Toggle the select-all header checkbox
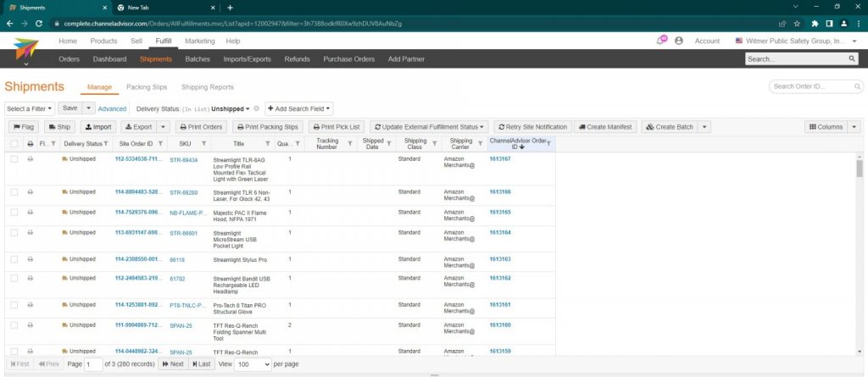The image size is (868, 377). (x=14, y=144)
